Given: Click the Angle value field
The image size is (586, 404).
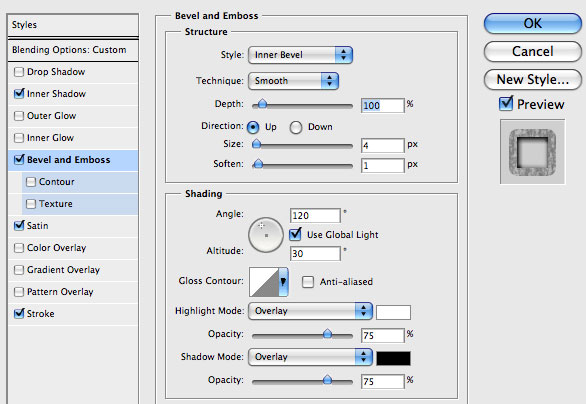Looking at the screenshot, I should (x=315, y=216).
